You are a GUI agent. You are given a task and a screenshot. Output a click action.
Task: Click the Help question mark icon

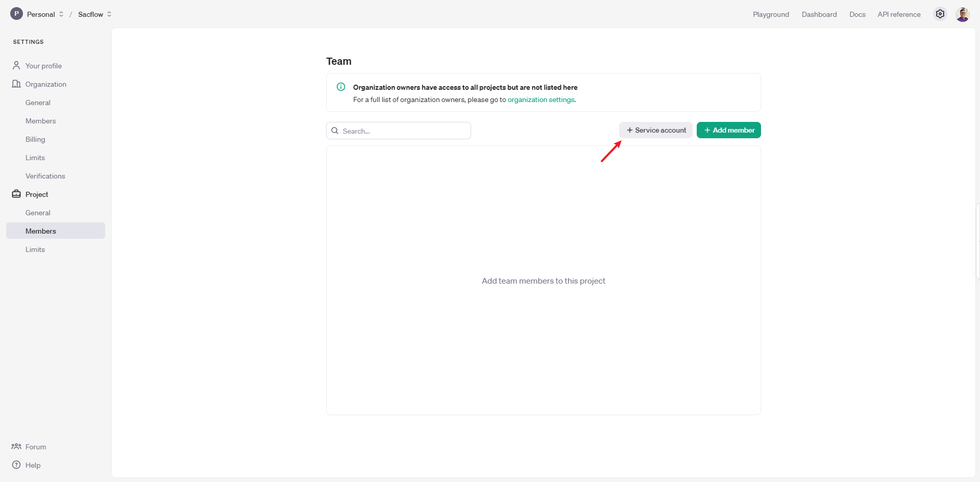16,465
